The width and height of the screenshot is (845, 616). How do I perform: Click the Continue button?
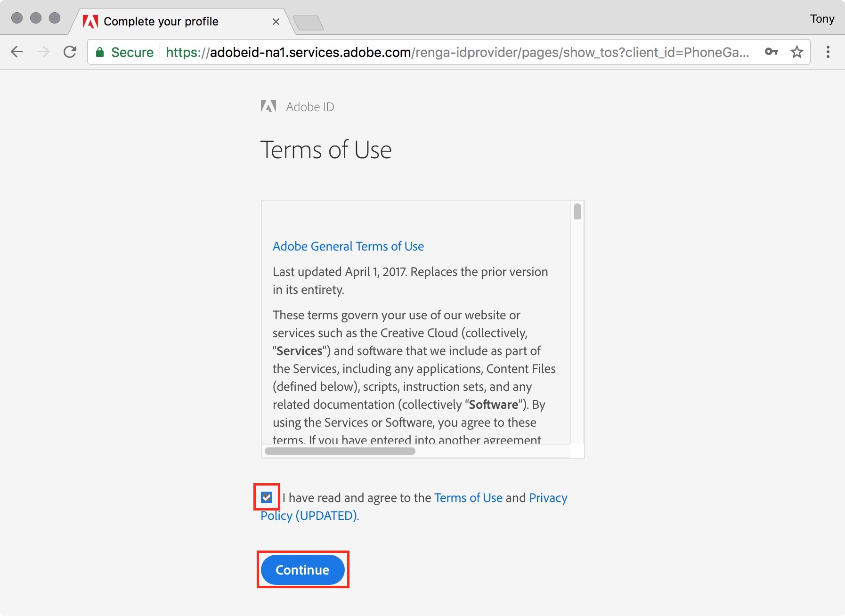[x=302, y=570]
